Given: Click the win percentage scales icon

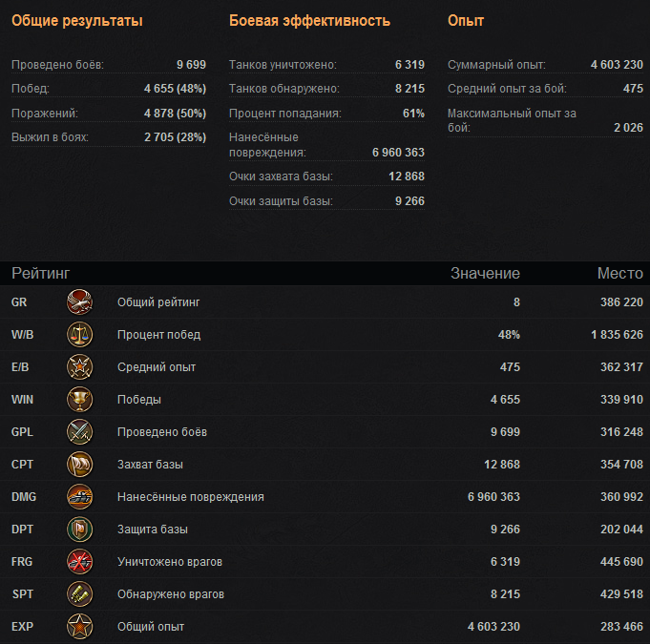Looking at the screenshot, I should coord(79,335).
